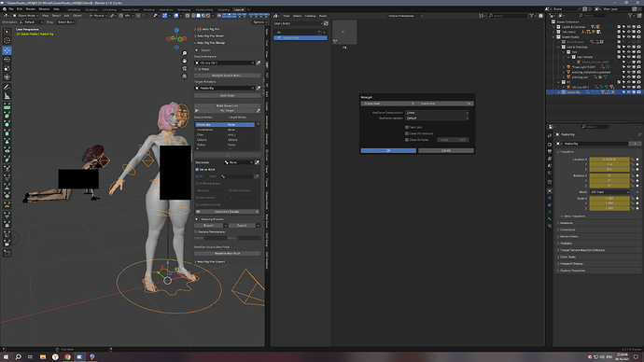Click the Multiple Source Anim button

tap(227, 76)
